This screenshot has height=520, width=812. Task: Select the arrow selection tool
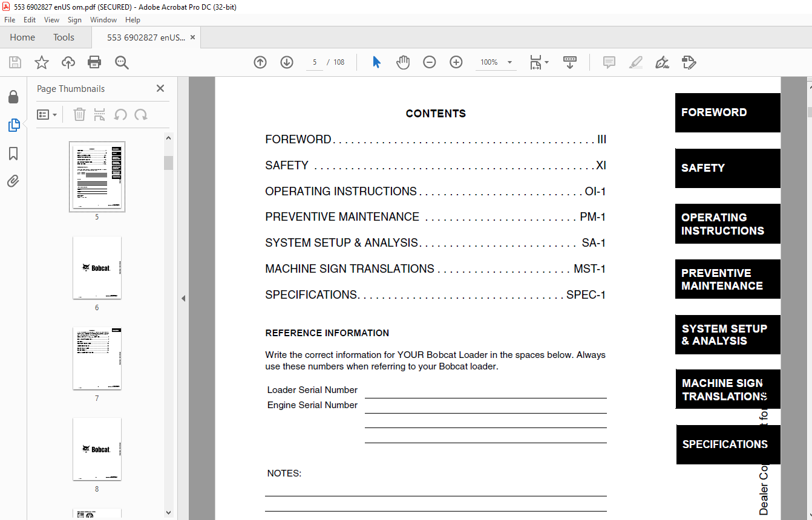[x=376, y=62]
